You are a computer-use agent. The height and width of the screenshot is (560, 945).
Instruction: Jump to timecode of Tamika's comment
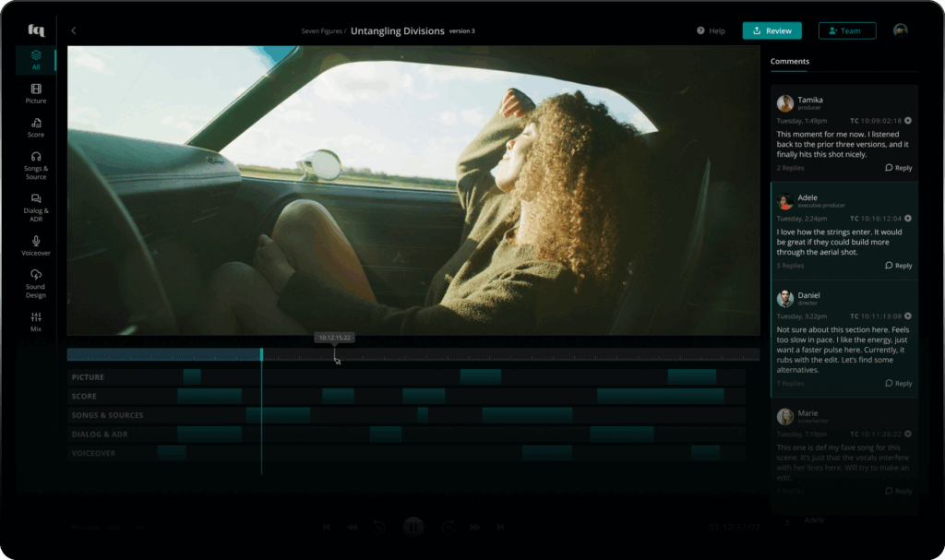coord(908,121)
